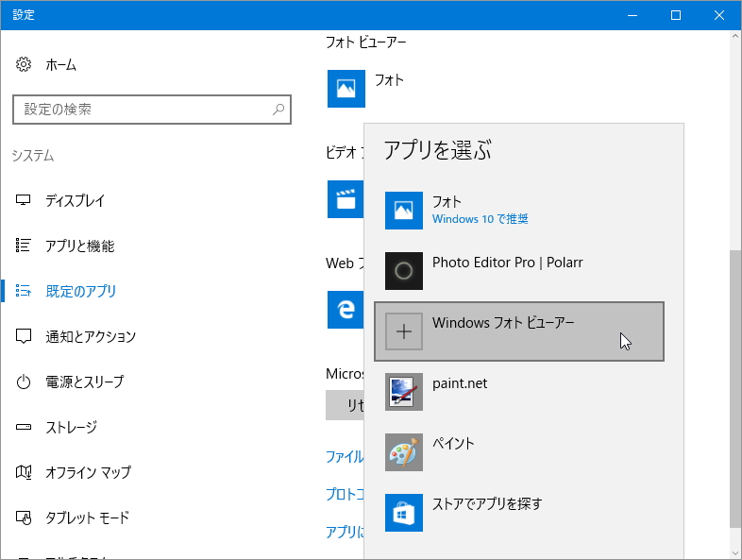742x560 pixels.
Task: Choose paint.net from app list
Action: point(519,392)
